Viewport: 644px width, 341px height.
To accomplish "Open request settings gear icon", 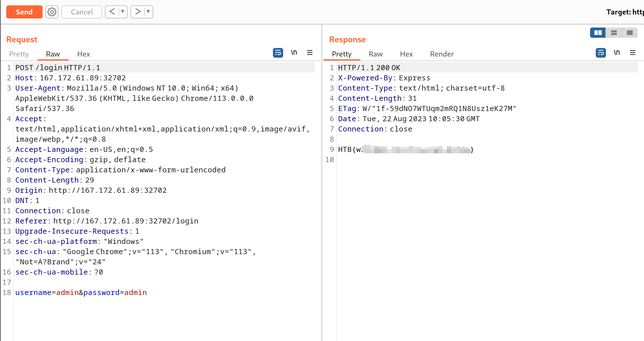I will 52,12.
